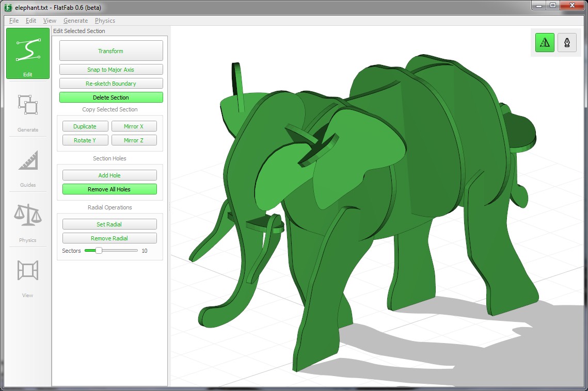The height and width of the screenshot is (391, 588).
Task: Click the Transform button
Action: [x=111, y=51]
